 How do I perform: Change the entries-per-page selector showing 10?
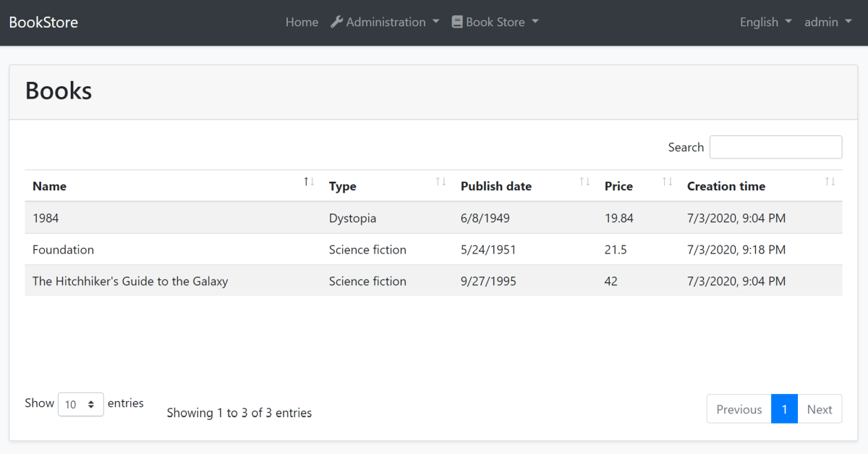(80, 404)
